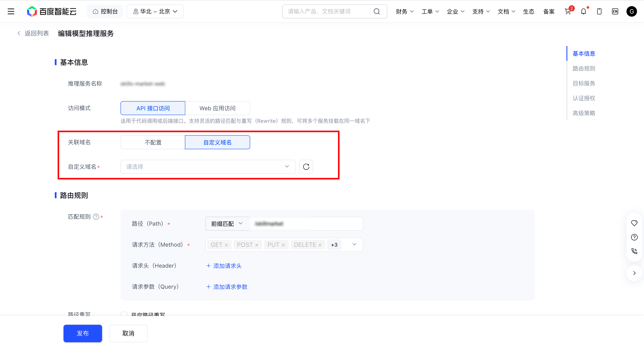Remove the DELETE method tag
The image size is (644, 351).
pos(320,245)
